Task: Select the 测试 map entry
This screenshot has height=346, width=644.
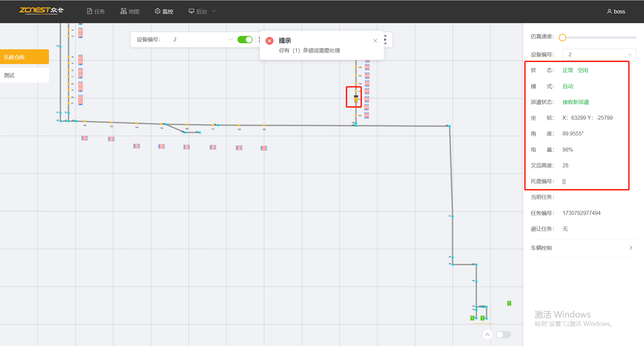Action: coord(24,75)
